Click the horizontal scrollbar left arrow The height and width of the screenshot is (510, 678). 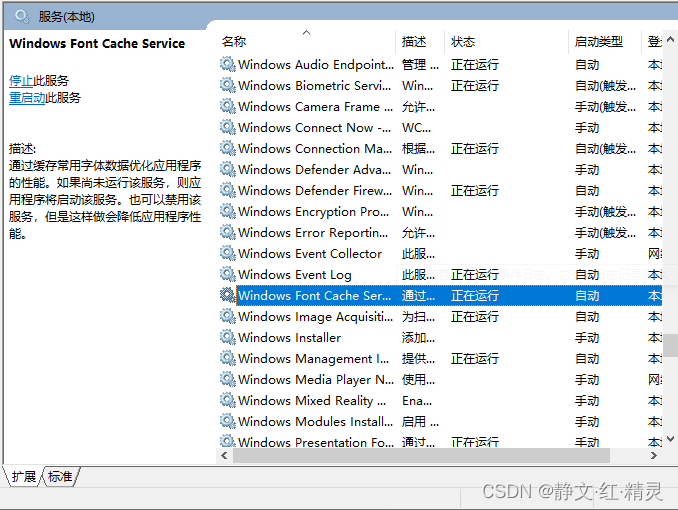point(224,455)
